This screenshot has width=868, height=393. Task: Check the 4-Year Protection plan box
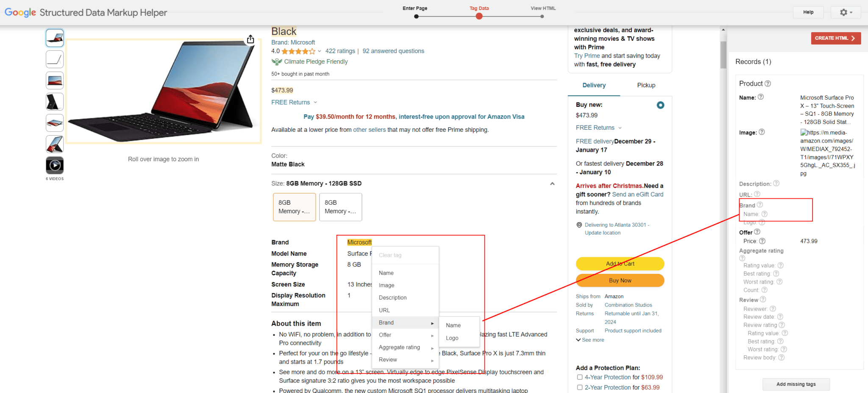click(x=579, y=377)
